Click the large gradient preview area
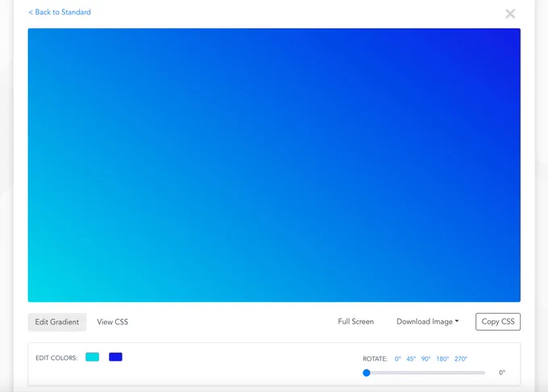The height and width of the screenshot is (392, 548). 274,165
